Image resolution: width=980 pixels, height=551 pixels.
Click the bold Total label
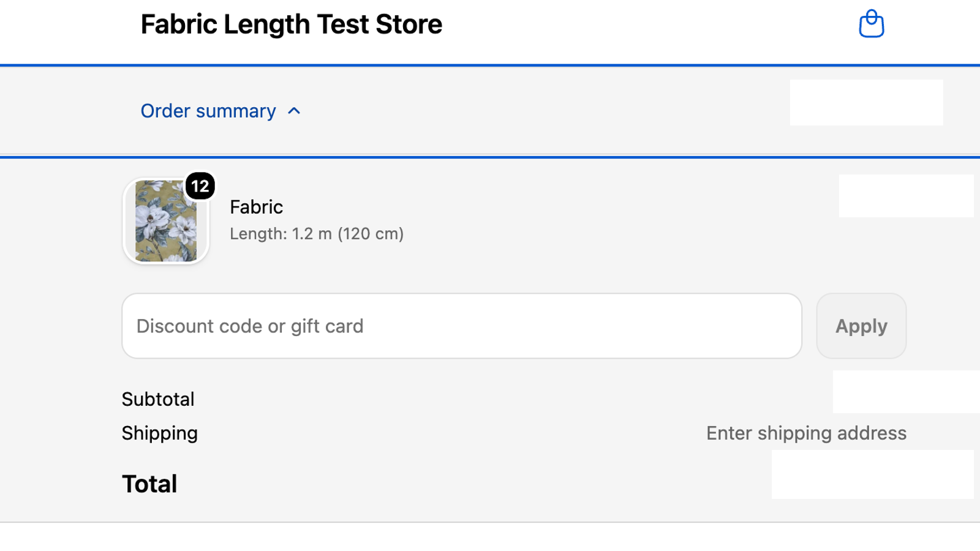tap(149, 484)
